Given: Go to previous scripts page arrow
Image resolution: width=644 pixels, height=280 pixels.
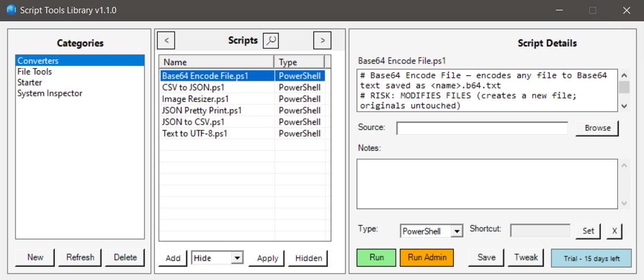Looking at the screenshot, I should (x=166, y=40).
